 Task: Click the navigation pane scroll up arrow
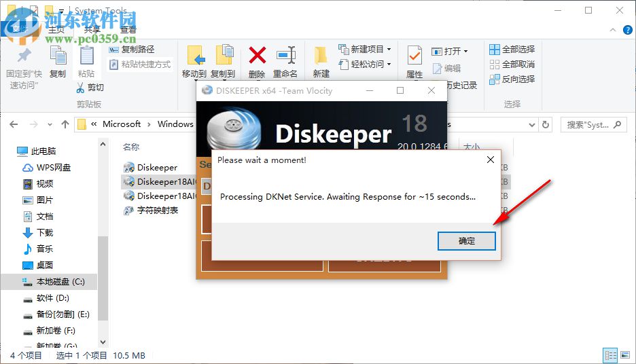point(103,144)
